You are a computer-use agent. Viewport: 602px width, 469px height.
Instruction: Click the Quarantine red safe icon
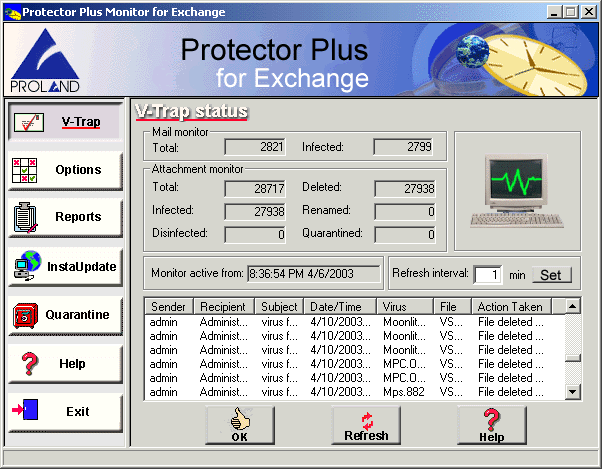point(25,315)
